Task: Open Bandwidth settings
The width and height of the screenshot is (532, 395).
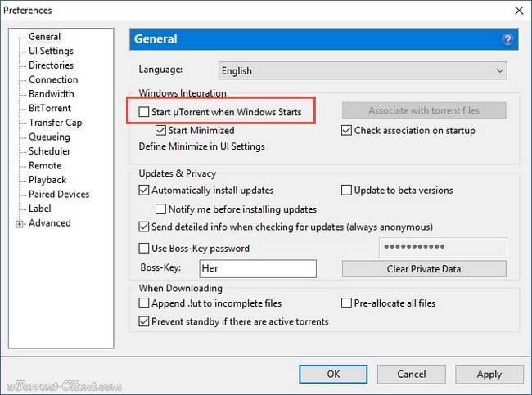Action: tap(52, 93)
